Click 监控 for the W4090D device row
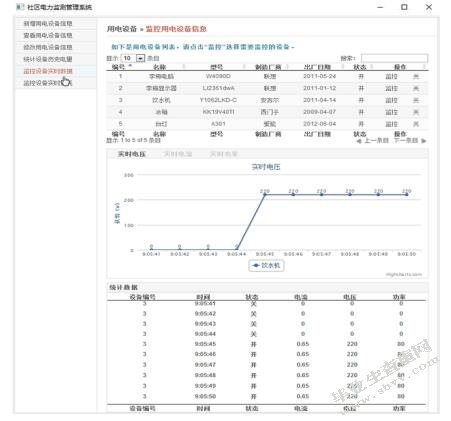 coord(392,77)
